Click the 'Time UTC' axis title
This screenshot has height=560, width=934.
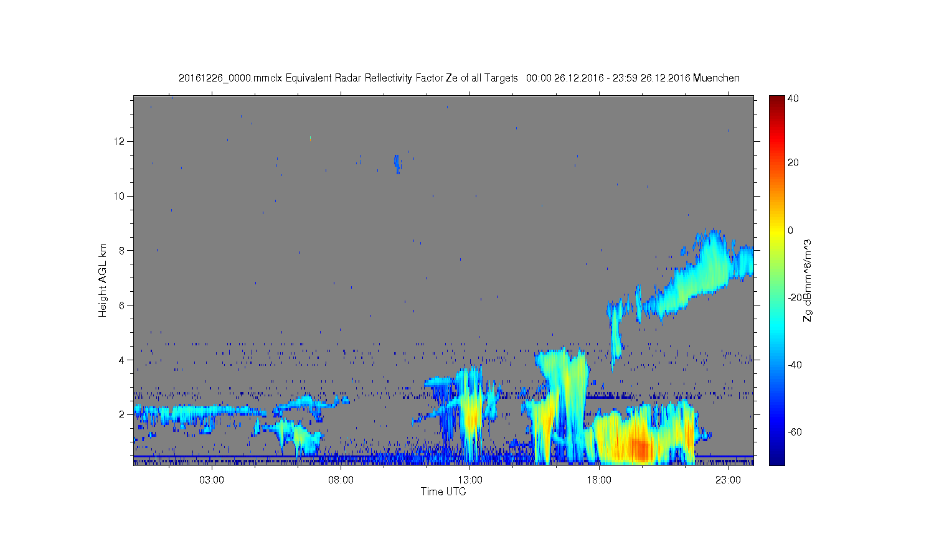point(443,492)
